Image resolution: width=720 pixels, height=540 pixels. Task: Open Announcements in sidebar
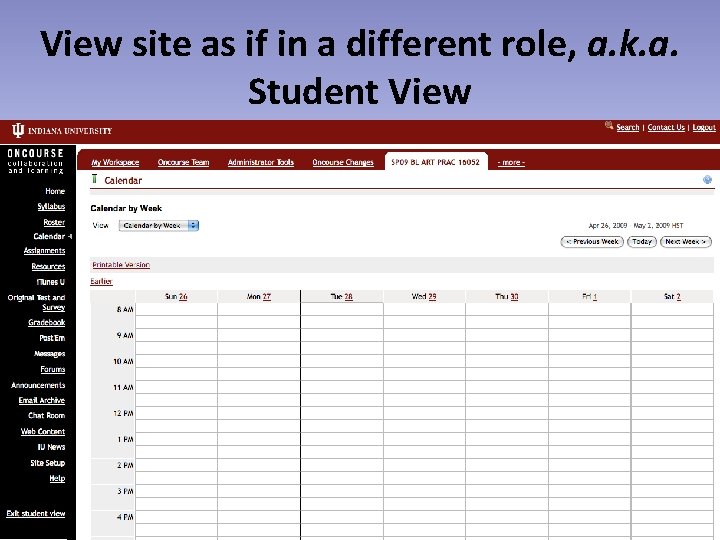(x=38, y=385)
